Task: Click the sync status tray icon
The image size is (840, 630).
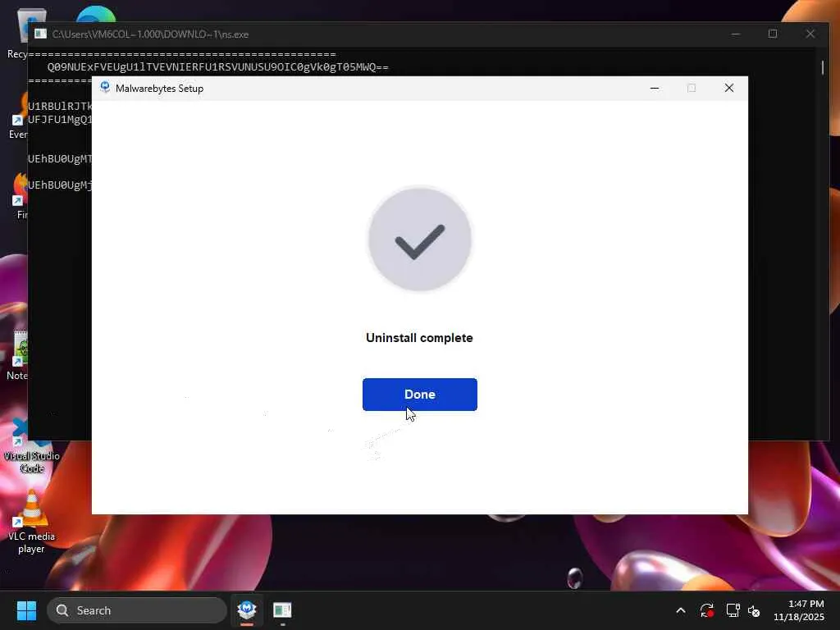Action: point(706,610)
